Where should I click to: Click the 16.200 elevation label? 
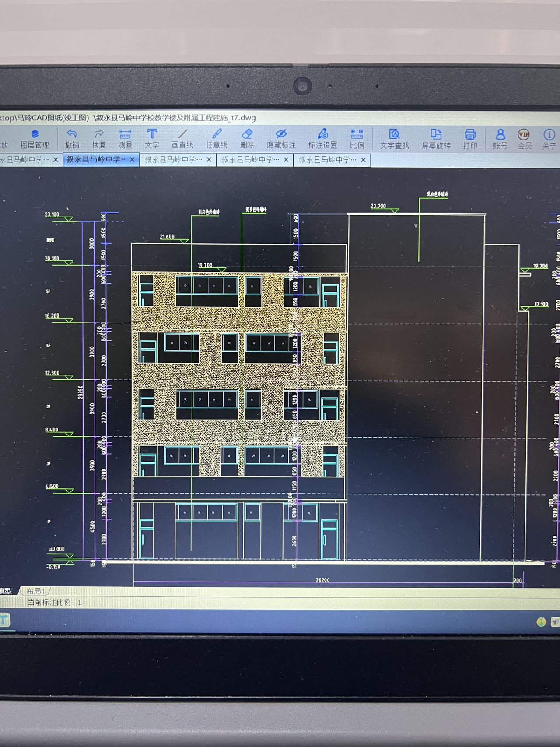(x=52, y=316)
